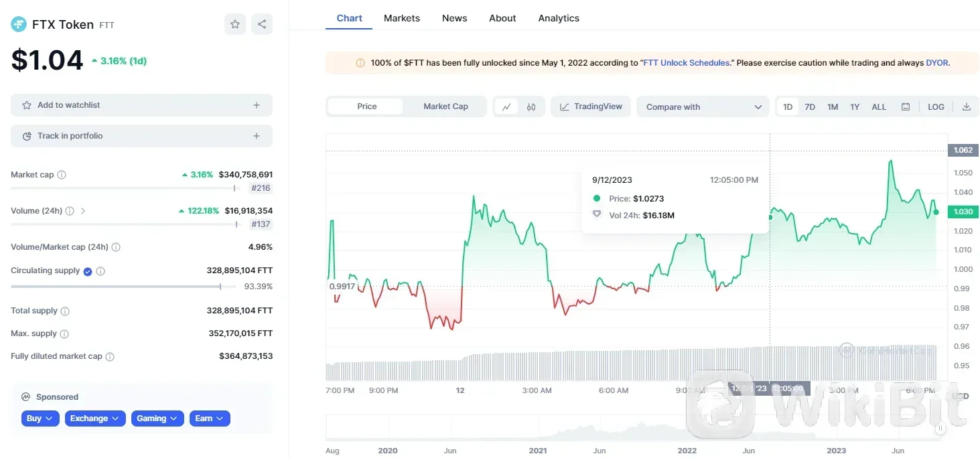Click the star favorite icon

(x=235, y=24)
